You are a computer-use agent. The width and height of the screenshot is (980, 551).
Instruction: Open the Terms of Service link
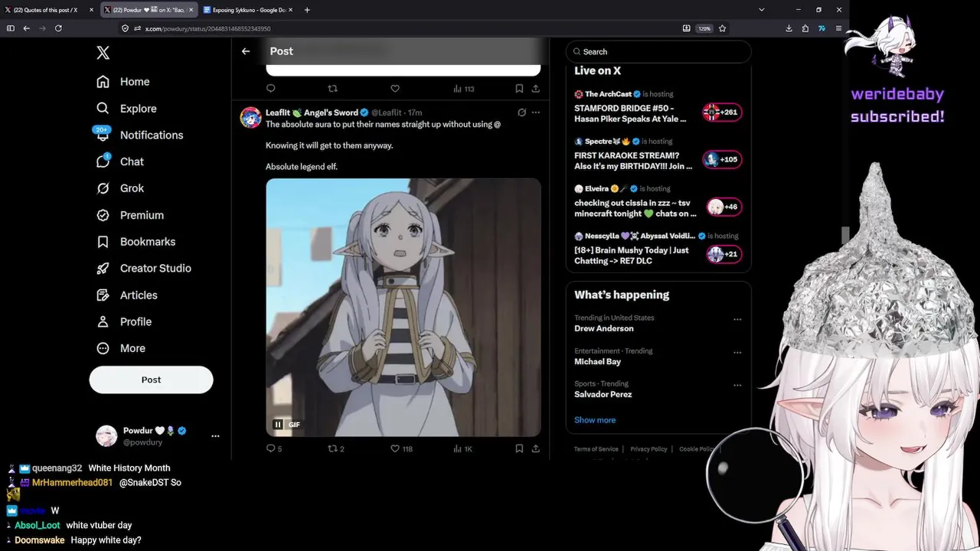pyautogui.click(x=596, y=449)
